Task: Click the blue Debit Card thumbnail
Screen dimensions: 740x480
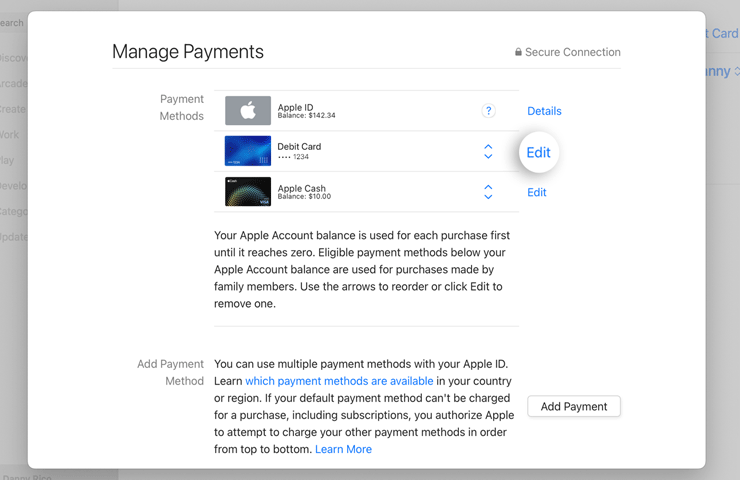Action: (248, 151)
